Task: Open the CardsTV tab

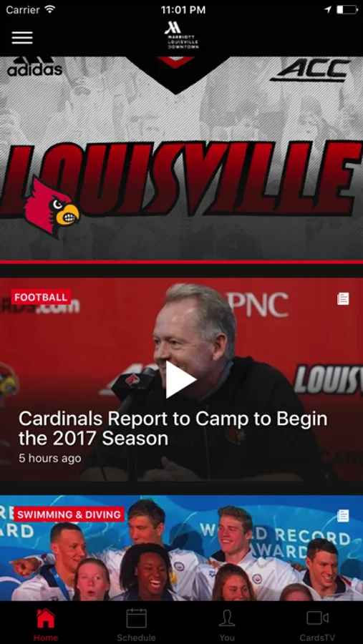Action: (317, 625)
